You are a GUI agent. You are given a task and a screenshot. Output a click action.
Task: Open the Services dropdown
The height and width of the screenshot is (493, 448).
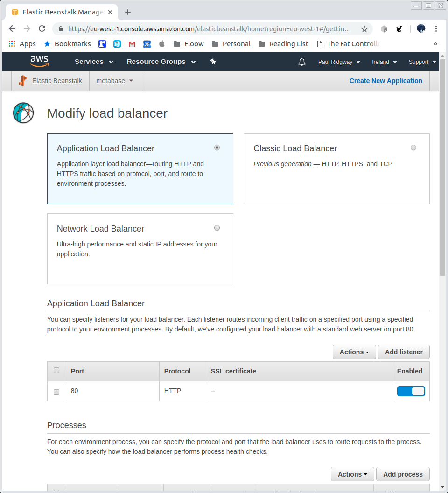pos(94,62)
